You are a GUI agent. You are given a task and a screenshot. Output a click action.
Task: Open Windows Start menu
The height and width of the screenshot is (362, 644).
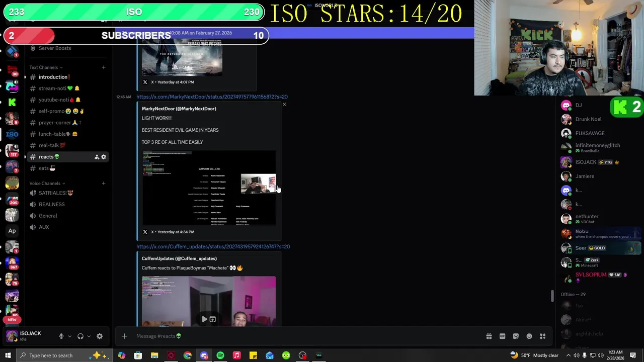8,355
